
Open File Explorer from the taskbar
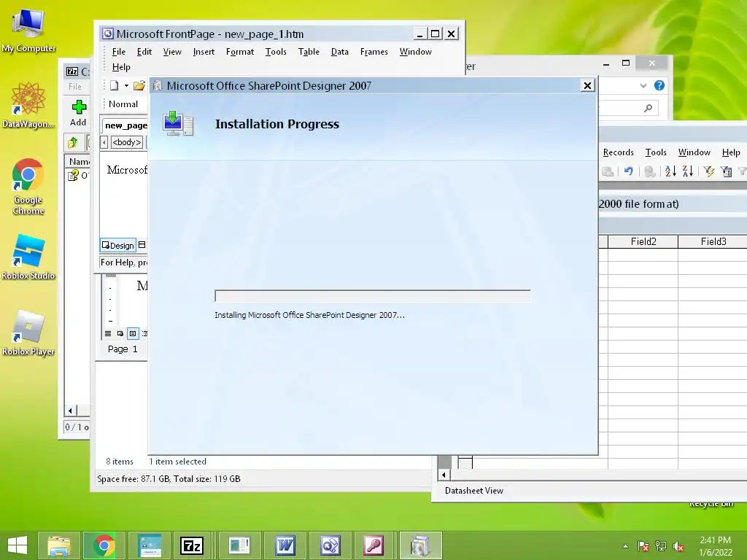pyautogui.click(x=59, y=545)
